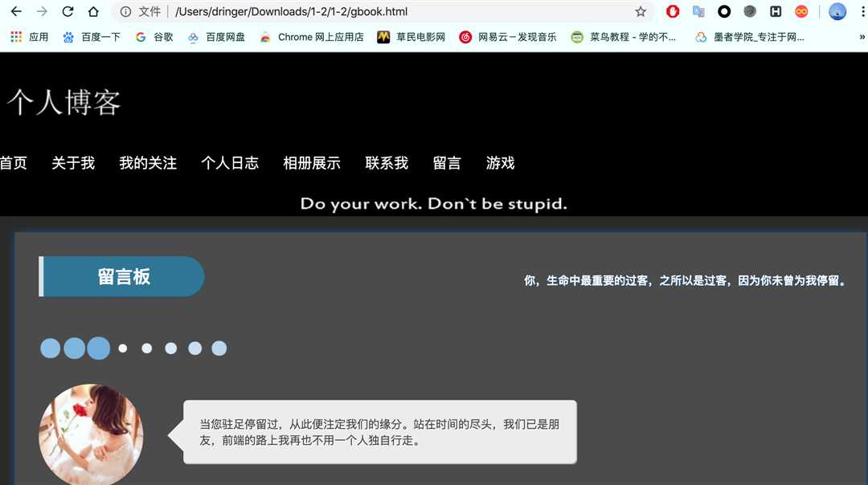
Task: Open the red AdBlock hand extension
Action: pyautogui.click(x=673, y=12)
